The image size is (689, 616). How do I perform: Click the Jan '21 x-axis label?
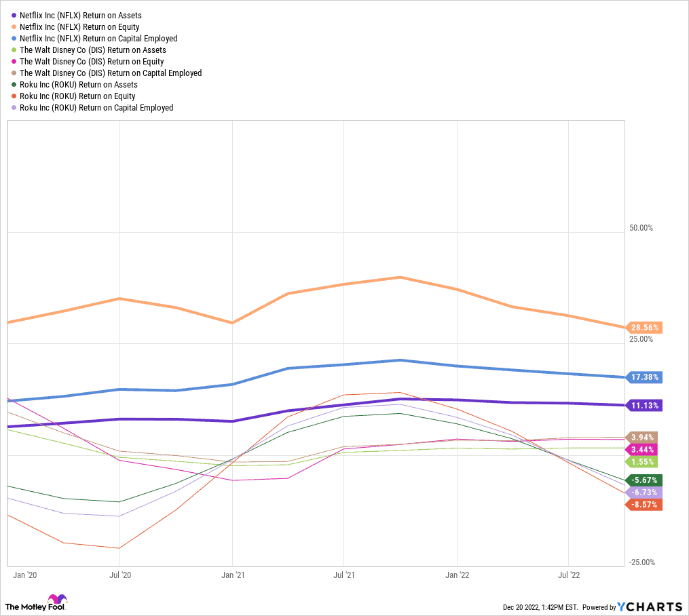233,575
